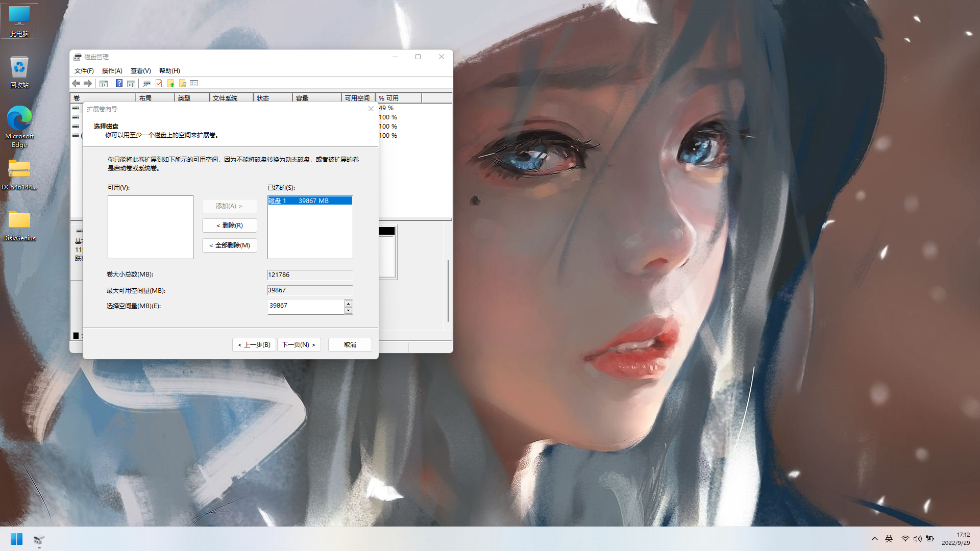980x551 pixels.
Task: Click the Show/Hide Console Tree toolbar icon
Action: coord(104,83)
